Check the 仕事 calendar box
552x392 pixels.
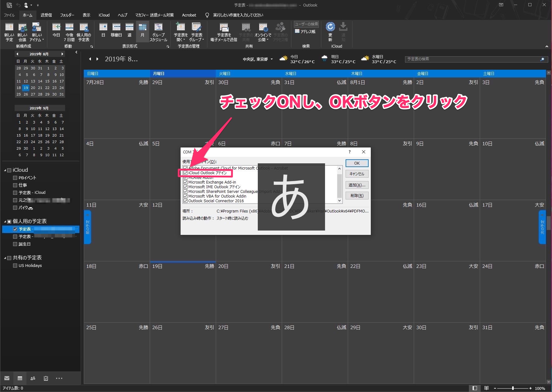pyautogui.click(x=15, y=185)
